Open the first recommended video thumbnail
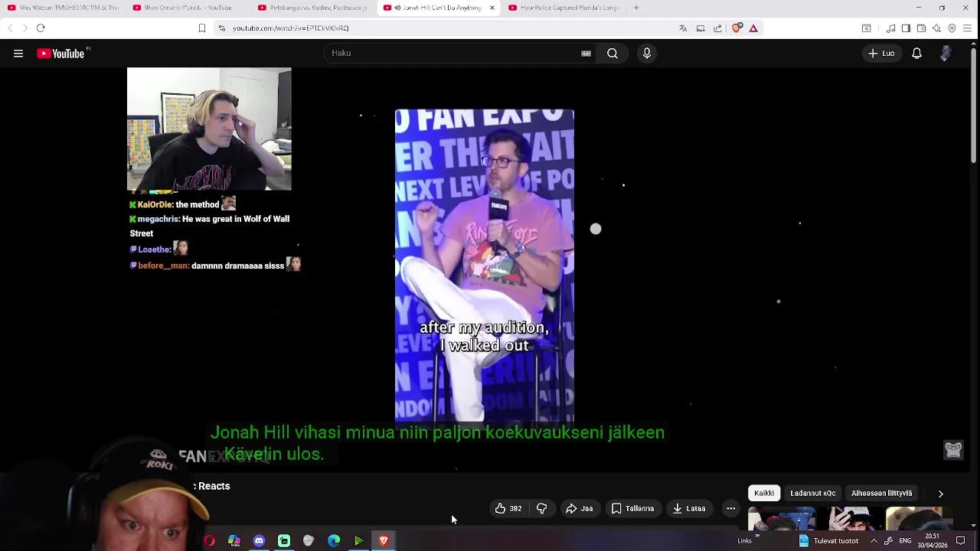 click(782, 518)
